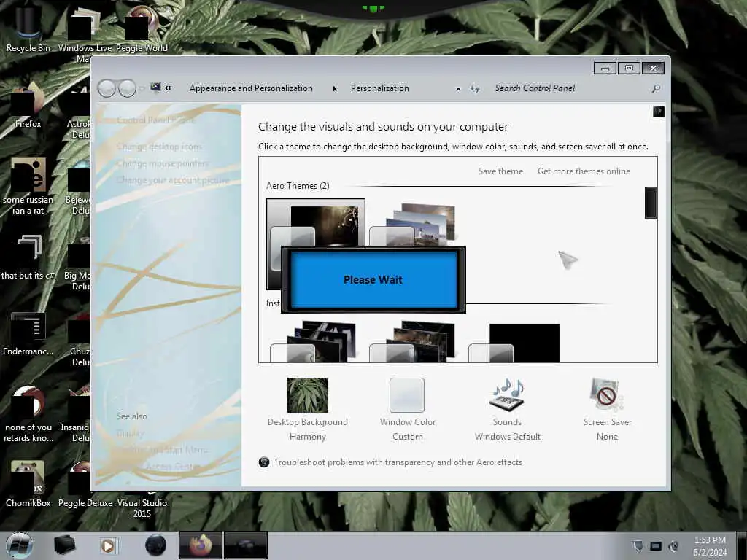Click the network tray icon
The image size is (747, 560).
point(656,546)
